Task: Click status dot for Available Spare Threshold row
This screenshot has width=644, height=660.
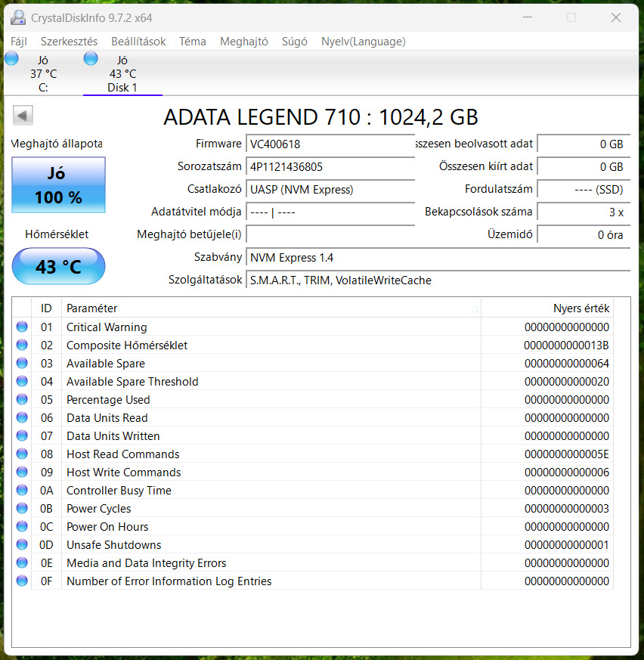Action: coord(22,381)
